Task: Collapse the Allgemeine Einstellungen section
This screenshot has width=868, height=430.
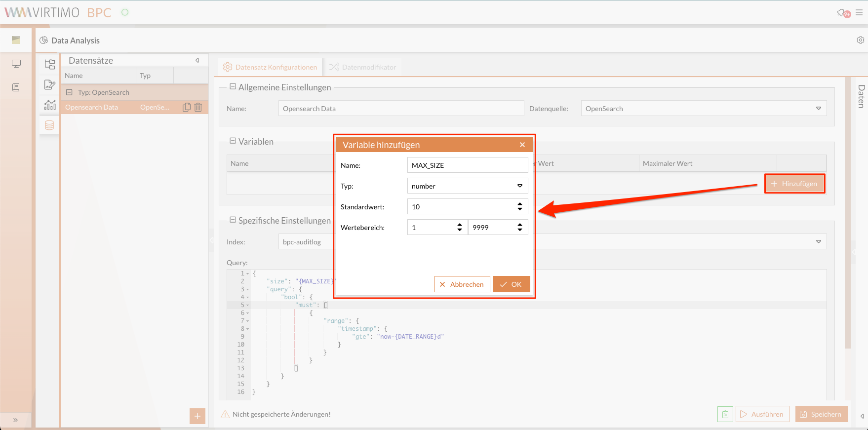Action: pos(233,87)
